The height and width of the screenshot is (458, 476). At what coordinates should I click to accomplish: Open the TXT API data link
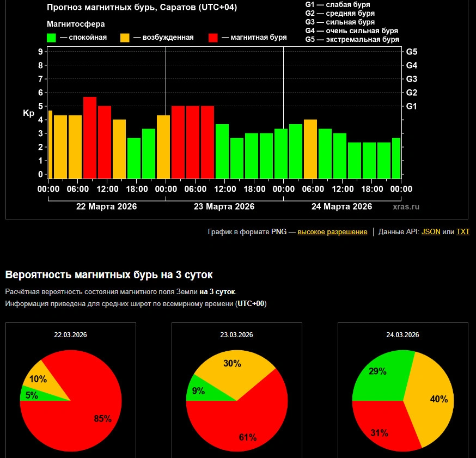pyautogui.click(x=462, y=231)
